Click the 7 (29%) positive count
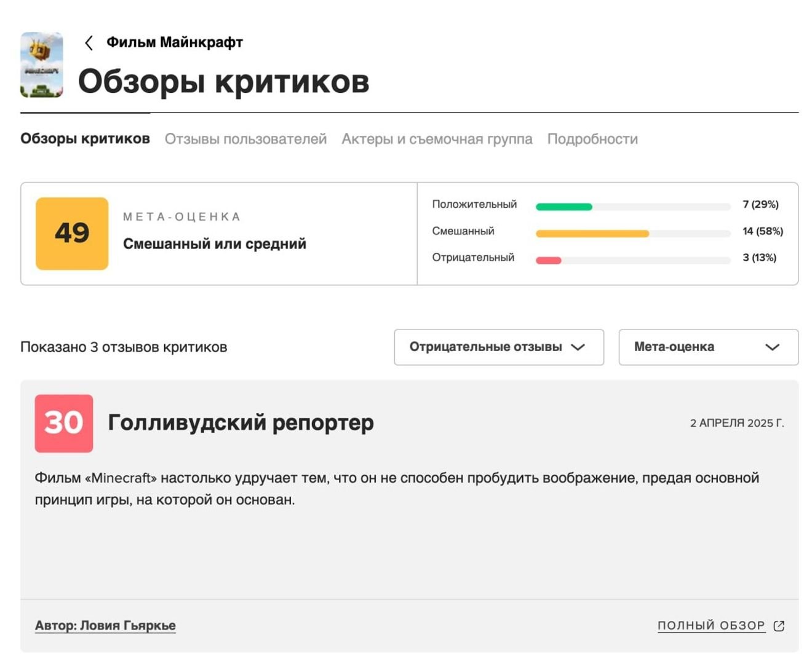The image size is (812, 664). (x=760, y=204)
